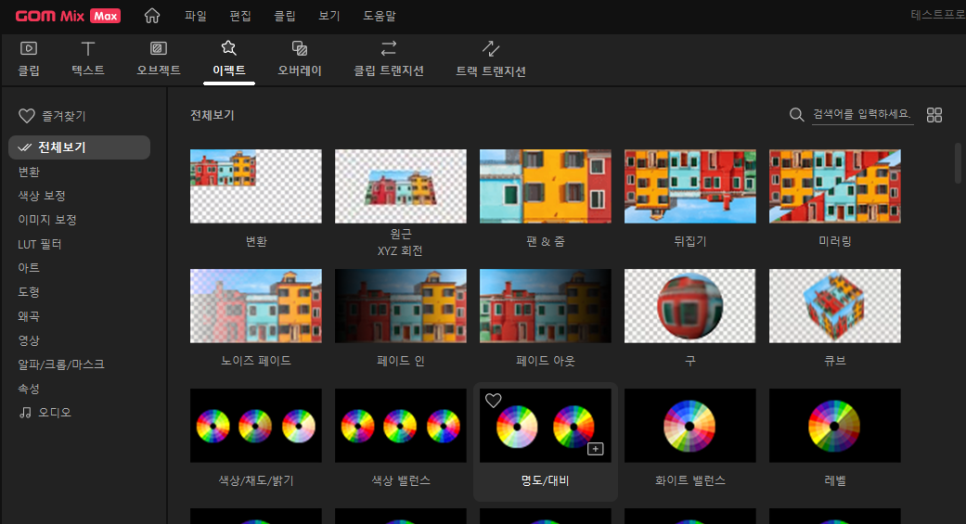
Task: Add the 명도/대비 effect with the plus icon
Action: tap(595, 449)
